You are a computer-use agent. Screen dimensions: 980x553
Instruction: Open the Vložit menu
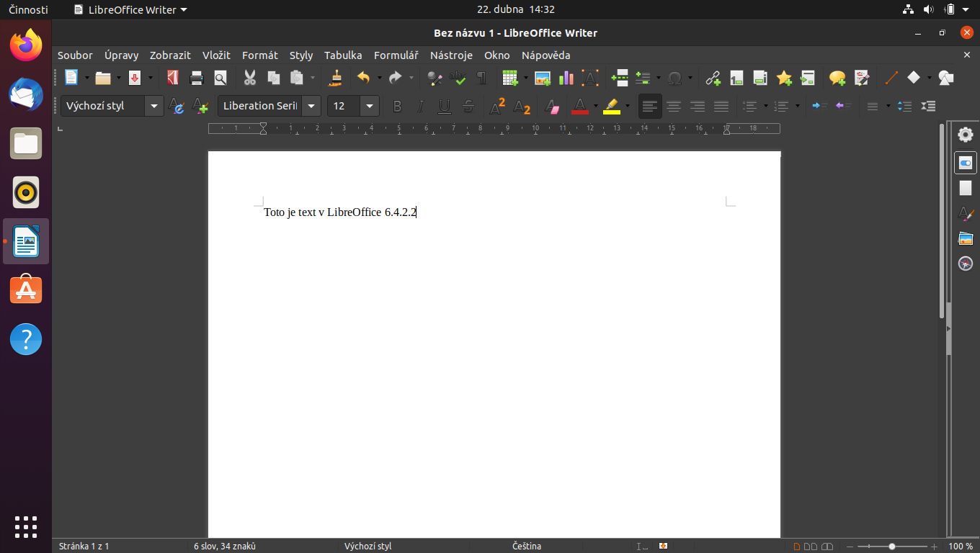coord(216,55)
